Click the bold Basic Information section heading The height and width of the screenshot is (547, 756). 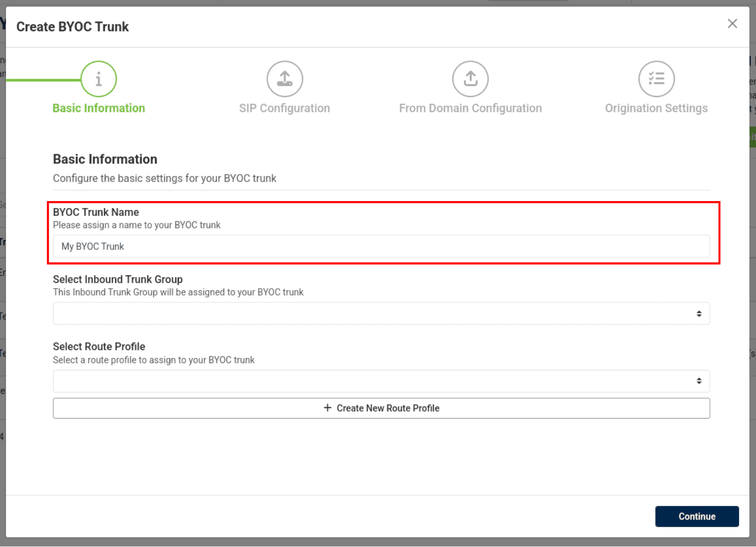click(105, 159)
